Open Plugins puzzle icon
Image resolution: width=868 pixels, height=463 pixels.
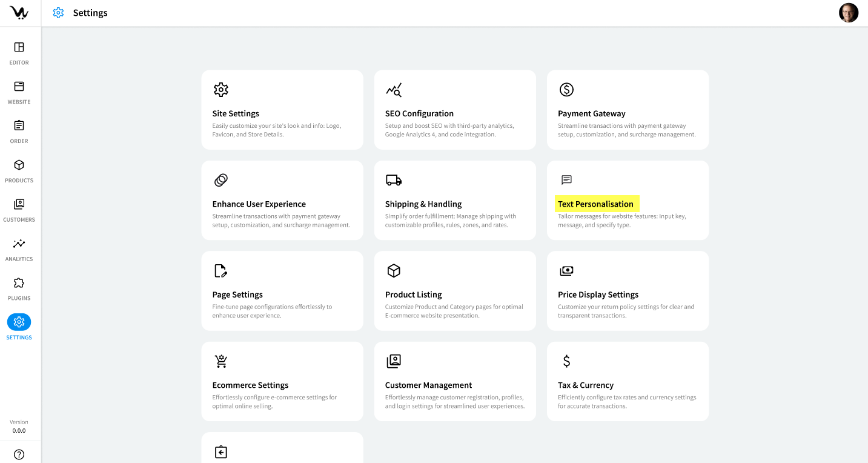coord(19,283)
